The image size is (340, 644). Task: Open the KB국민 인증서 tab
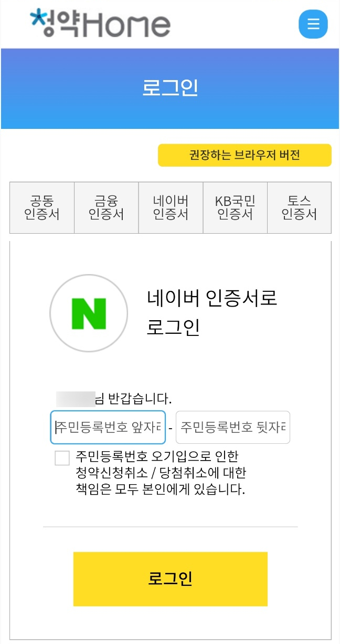click(235, 208)
